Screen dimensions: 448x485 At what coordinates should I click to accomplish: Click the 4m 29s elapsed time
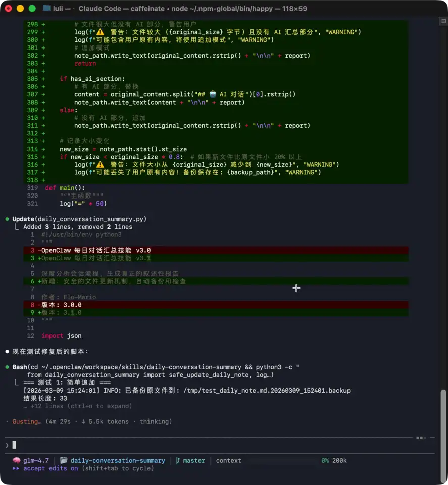click(x=60, y=421)
